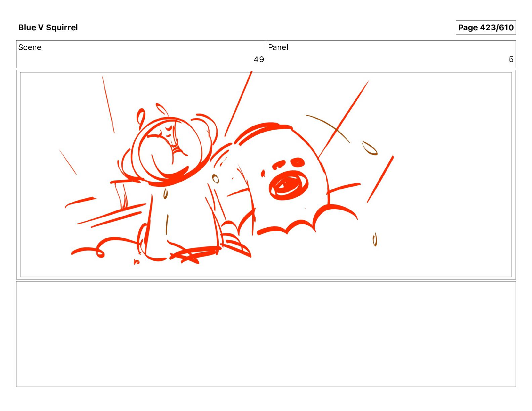Select the panel number '5'
532x411 pixels.
pos(511,59)
